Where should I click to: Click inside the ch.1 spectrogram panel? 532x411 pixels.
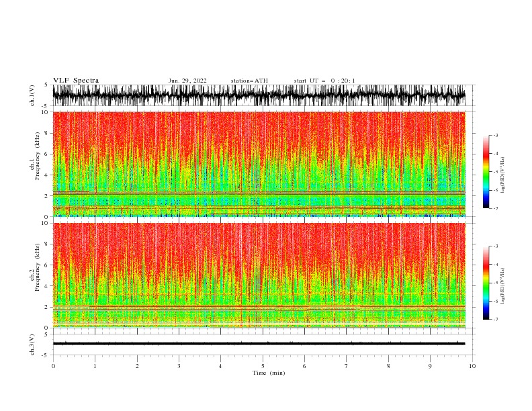[259, 164]
